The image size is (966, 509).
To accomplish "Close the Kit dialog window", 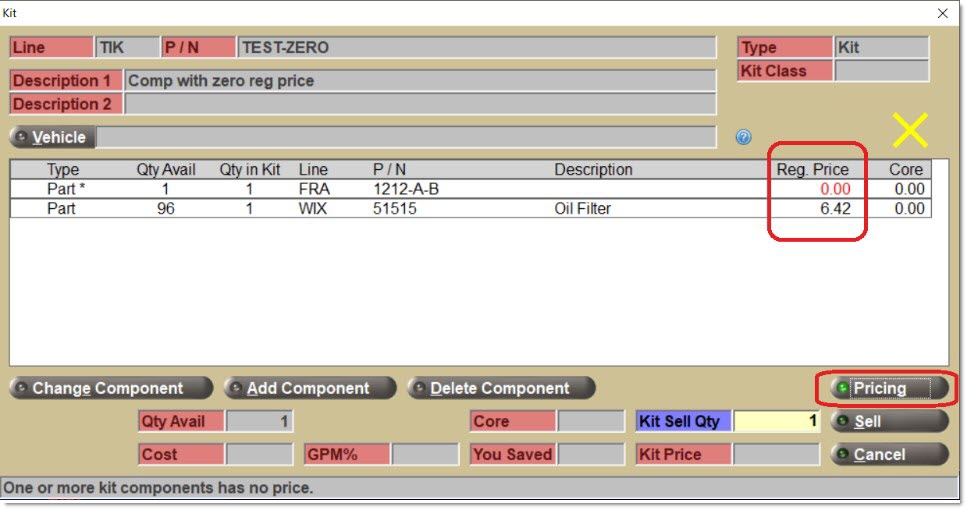I will pyautogui.click(x=942, y=13).
